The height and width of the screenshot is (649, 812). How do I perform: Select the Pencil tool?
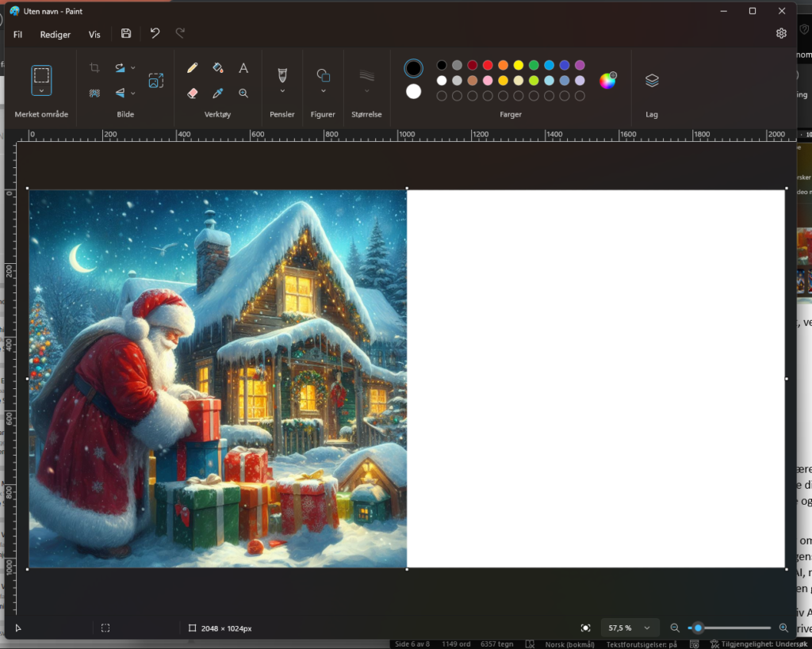click(x=190, y=67)
